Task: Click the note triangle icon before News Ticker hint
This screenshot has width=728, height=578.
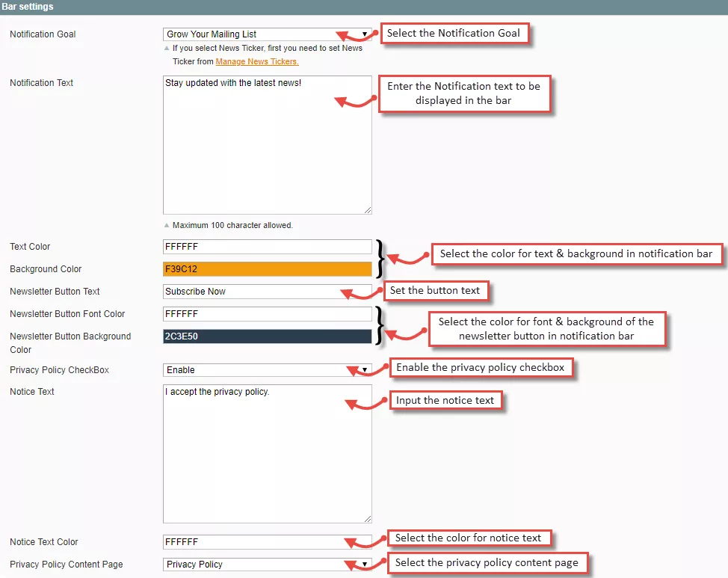Action: pyautogui.click(x=167, y=49)
